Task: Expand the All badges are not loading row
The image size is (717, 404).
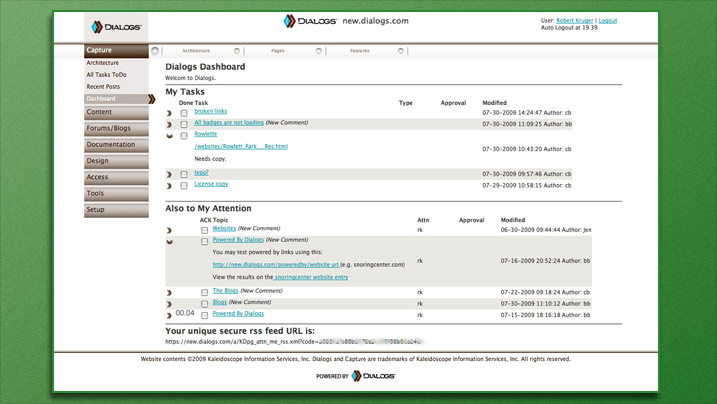Action: pyautogui.click(x=169, y=124)
